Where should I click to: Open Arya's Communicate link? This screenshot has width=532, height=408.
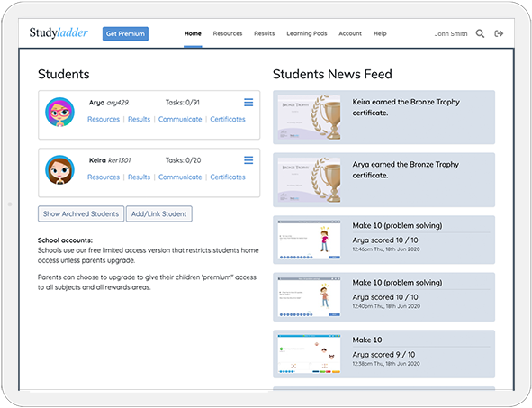tap(180, 119)
